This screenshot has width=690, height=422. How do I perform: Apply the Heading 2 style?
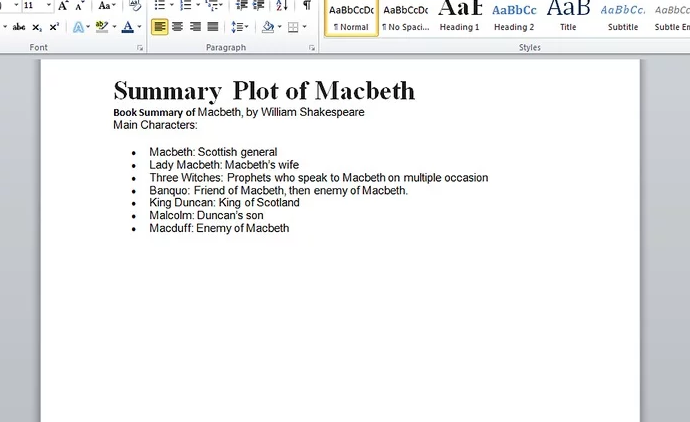coord(514,17)
